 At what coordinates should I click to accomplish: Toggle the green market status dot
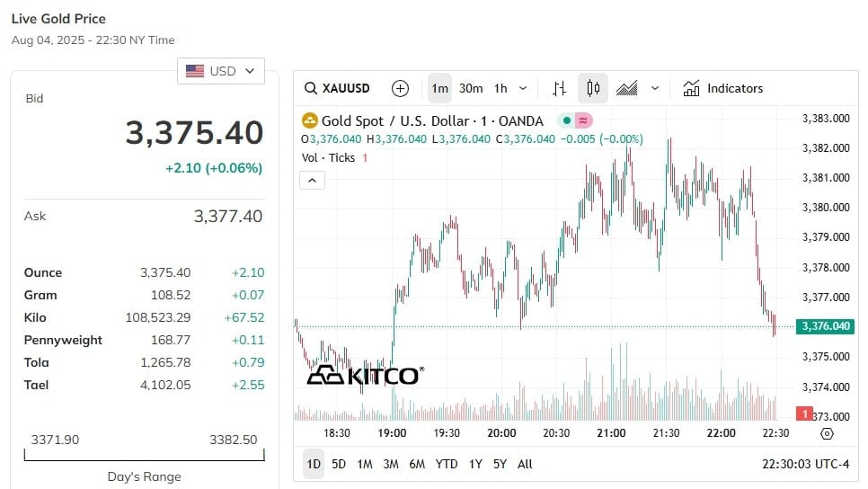pyautogui.click(x=567, y=120)
